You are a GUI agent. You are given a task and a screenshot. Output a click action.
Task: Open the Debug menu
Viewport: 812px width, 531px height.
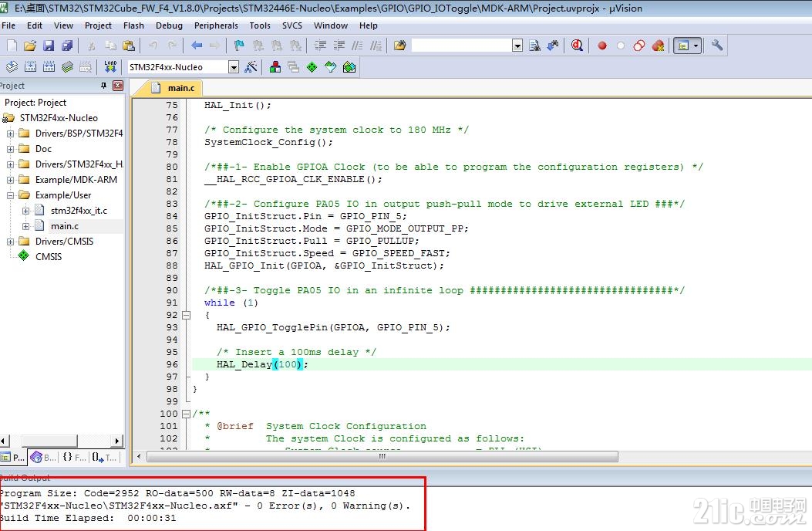[169, 25]
